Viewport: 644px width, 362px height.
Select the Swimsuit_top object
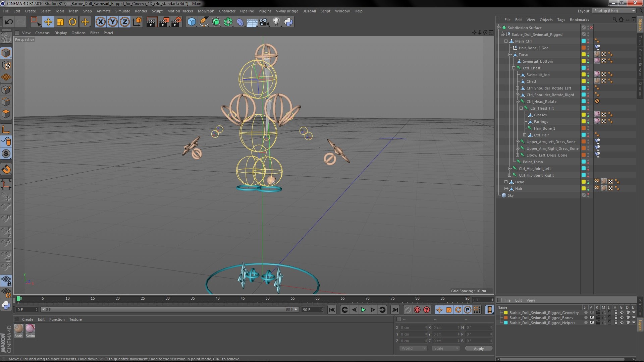click(x=538, y=75)
